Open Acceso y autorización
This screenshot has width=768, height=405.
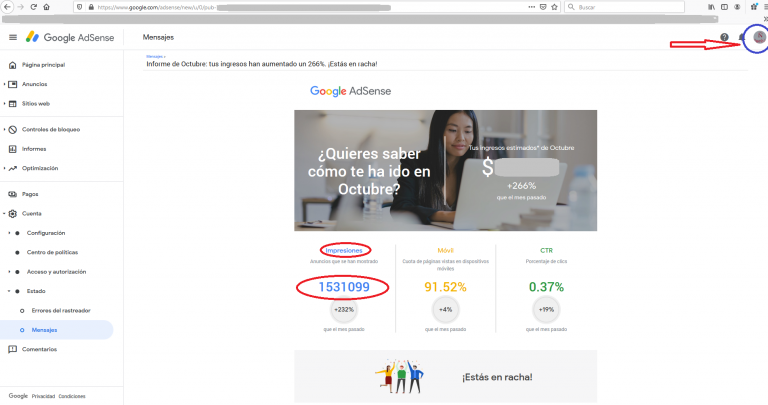tap(56, 272)
